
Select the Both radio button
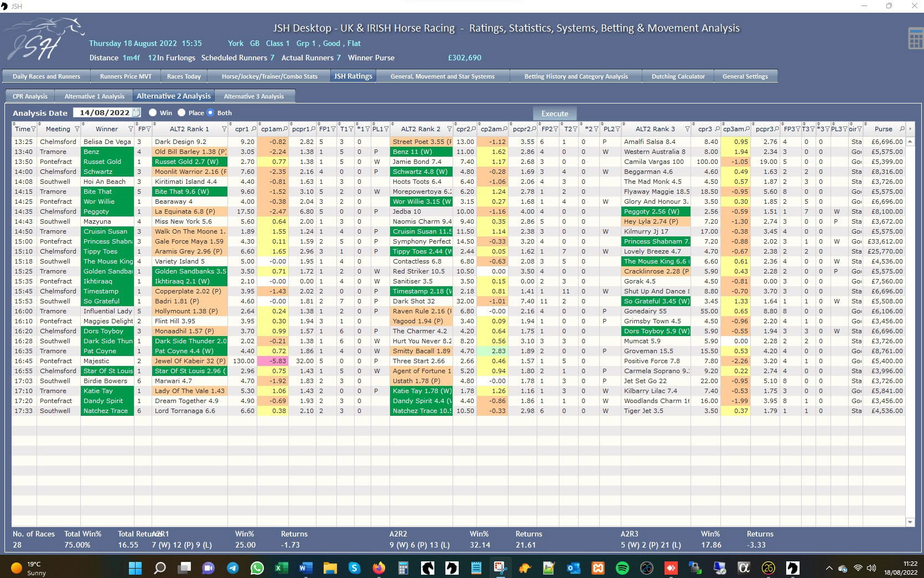coord(210,112)
